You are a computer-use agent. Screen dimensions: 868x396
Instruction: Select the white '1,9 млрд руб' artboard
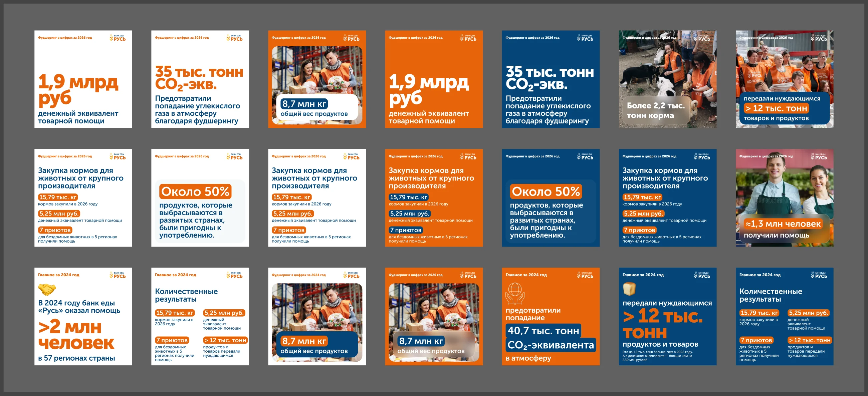pyautogui.click(x=83, y=79)
